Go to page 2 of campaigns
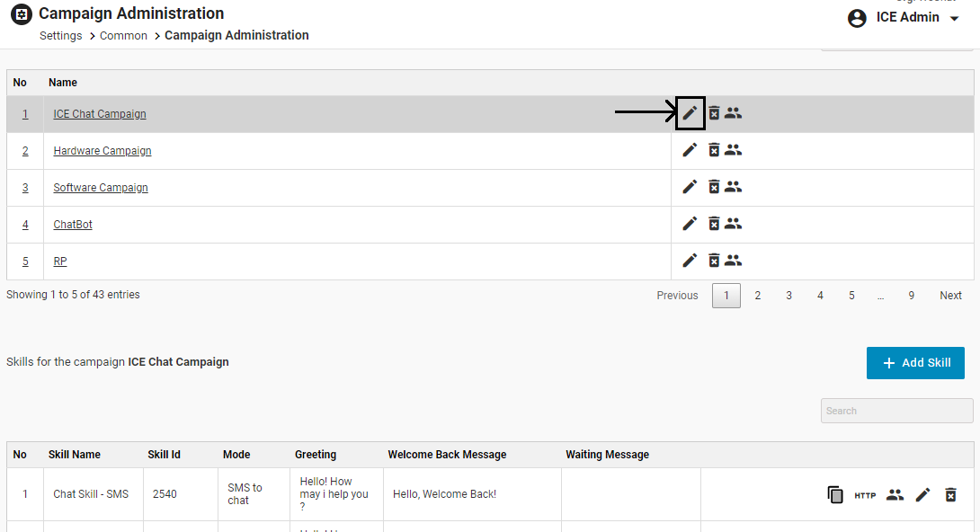 tap(758, 296)
